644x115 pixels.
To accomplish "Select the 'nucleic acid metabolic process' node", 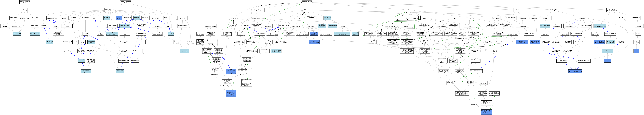I will coord(488,42).
